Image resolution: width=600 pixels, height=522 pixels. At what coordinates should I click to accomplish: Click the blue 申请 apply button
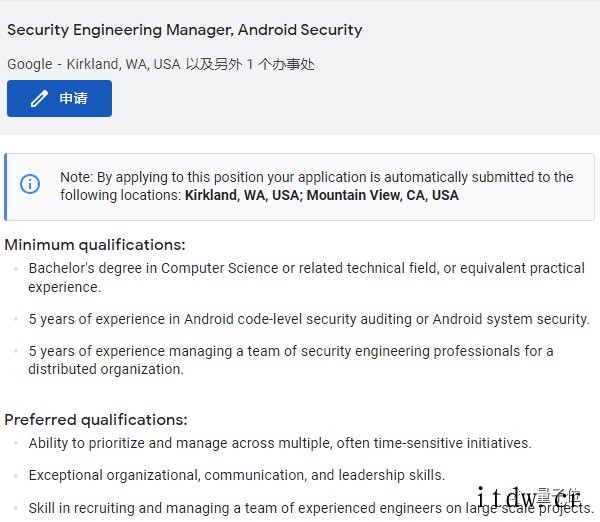59,98
